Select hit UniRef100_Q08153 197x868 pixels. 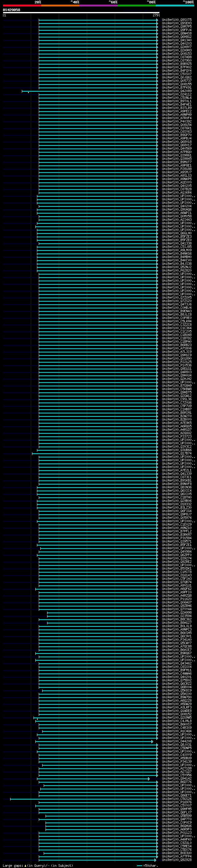pyautogui.click(x=176, y=54)
